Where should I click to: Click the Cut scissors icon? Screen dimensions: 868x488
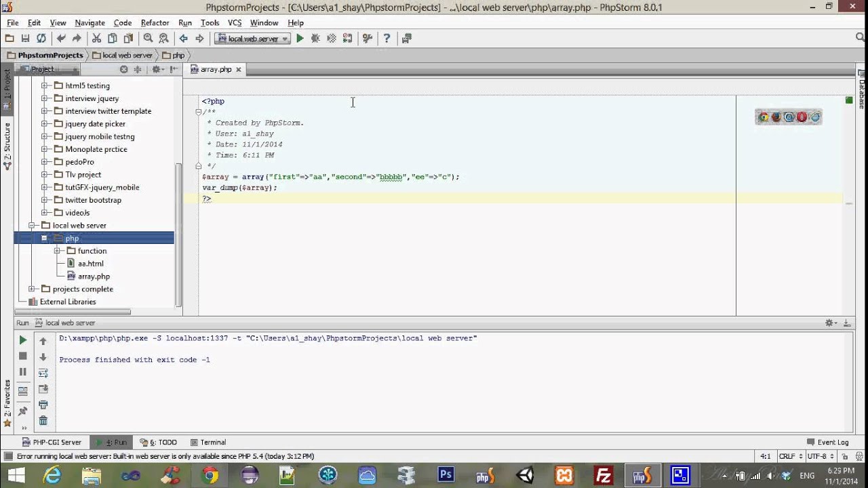(x=96, y=39)
